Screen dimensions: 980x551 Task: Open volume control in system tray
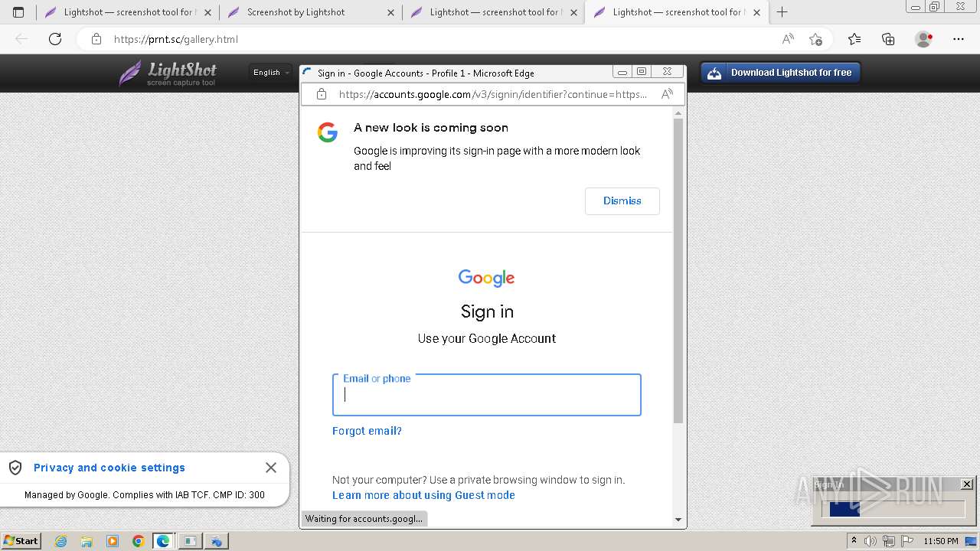point(871,541)
